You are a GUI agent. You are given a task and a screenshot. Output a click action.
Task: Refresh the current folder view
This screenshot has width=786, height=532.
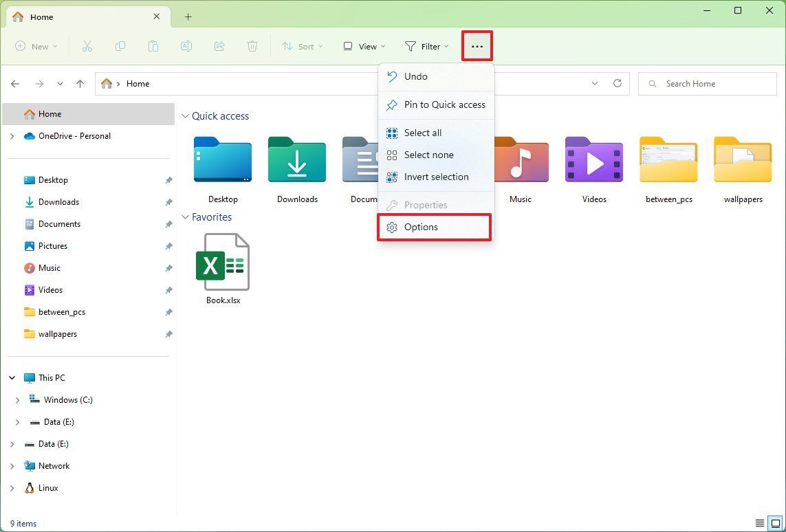coord(617,83)
